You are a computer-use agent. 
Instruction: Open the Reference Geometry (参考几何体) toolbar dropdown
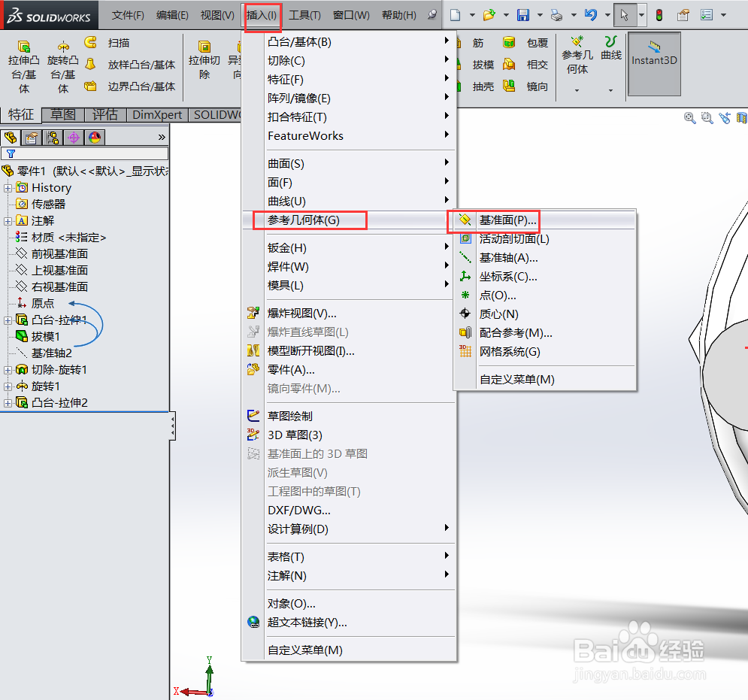tap(577, 90)
